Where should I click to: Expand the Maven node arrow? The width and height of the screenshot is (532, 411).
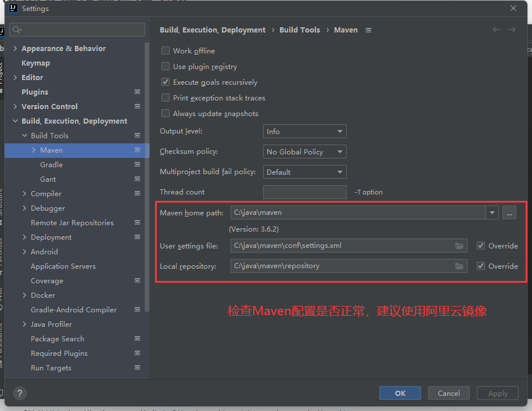pos(34,150)
